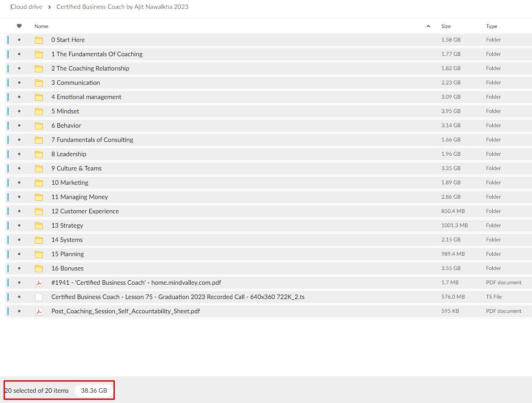The image size is (532, 403).
Task: Click '20 selected of 20 items' status text
Action: click(37, 391)
